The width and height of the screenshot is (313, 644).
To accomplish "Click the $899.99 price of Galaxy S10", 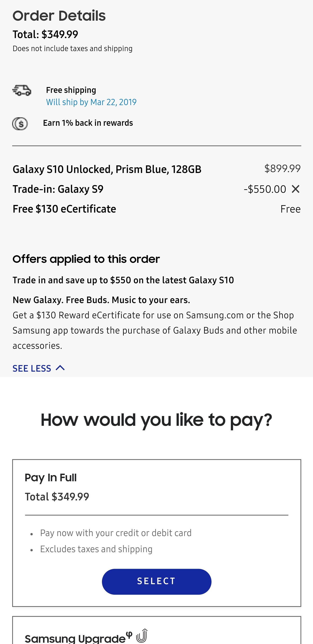I will click(x=282, y=169).
